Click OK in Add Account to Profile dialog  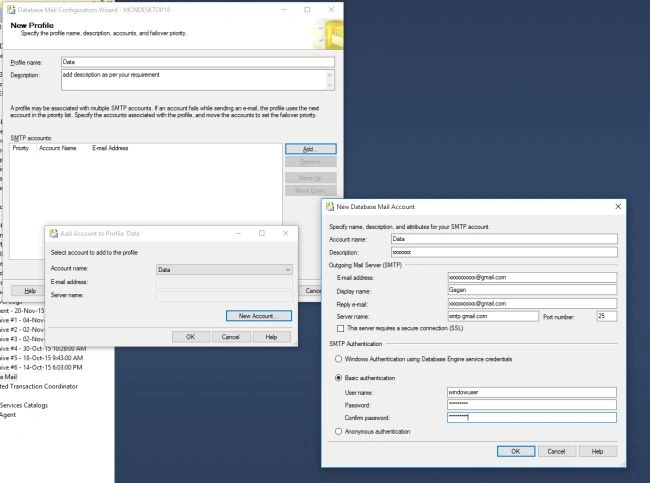(190, 337)
